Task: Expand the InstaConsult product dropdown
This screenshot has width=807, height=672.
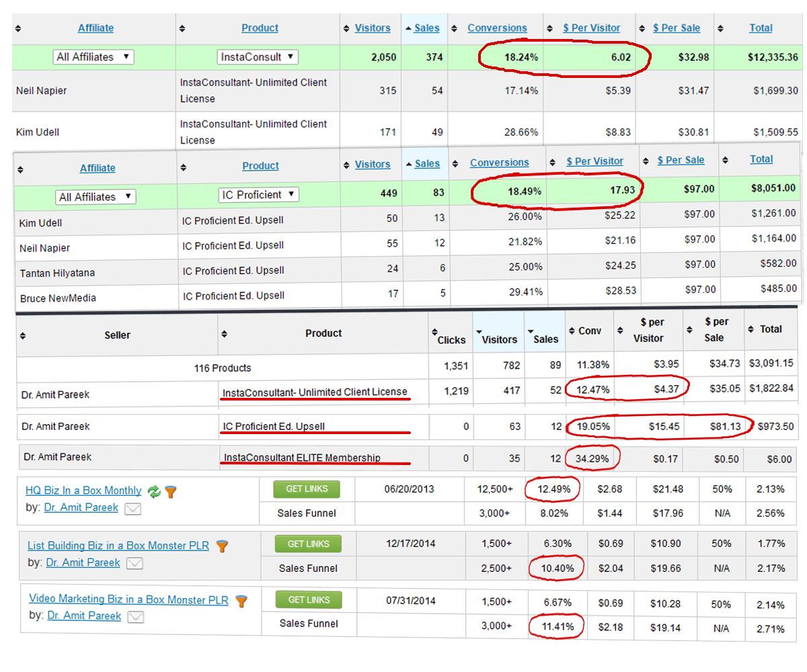Action: coord(258,57)
